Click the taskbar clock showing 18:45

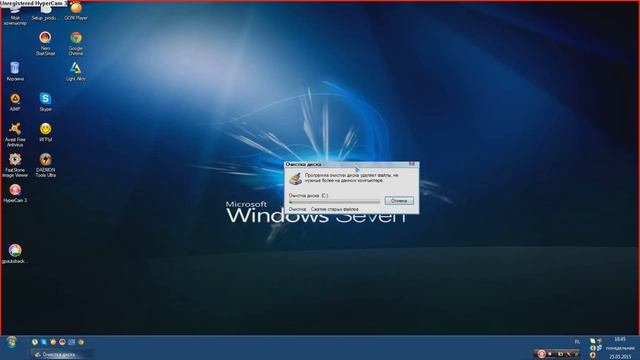(x=620, y=339)
